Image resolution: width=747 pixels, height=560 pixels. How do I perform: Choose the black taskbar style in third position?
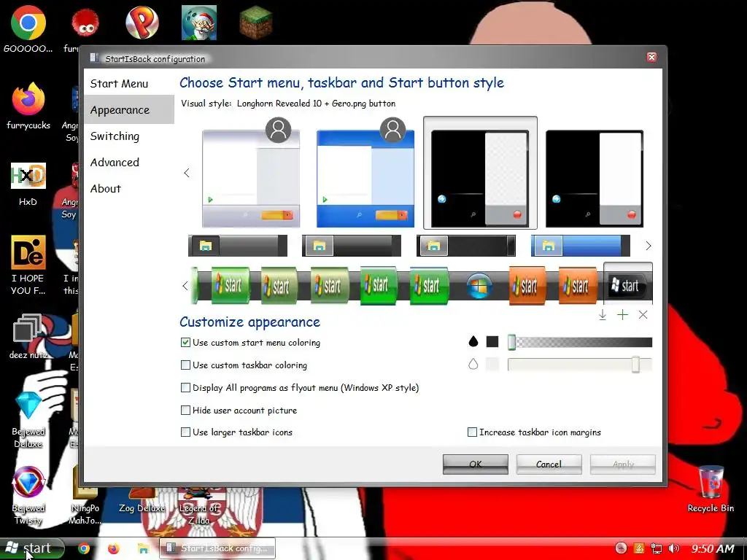tap(466, 246)
